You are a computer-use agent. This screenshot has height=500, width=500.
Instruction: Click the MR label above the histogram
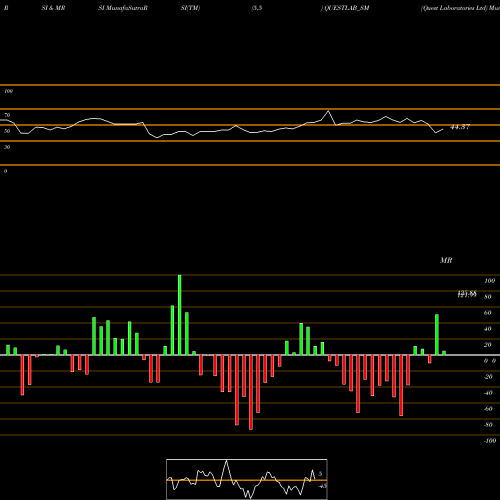coord(446,260)
